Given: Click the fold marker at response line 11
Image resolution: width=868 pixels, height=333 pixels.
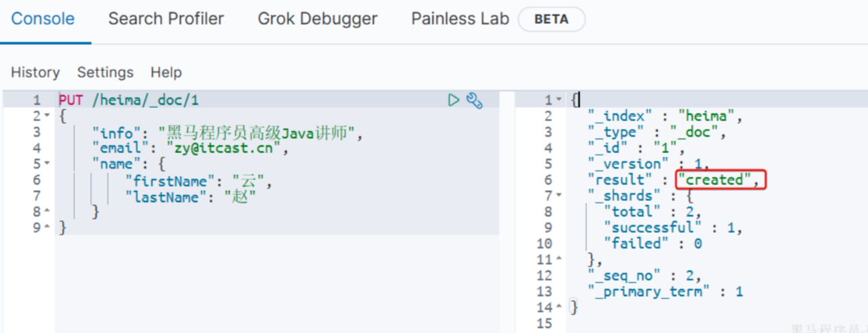Looking at the screenshot, I should (x=559, y=260).
